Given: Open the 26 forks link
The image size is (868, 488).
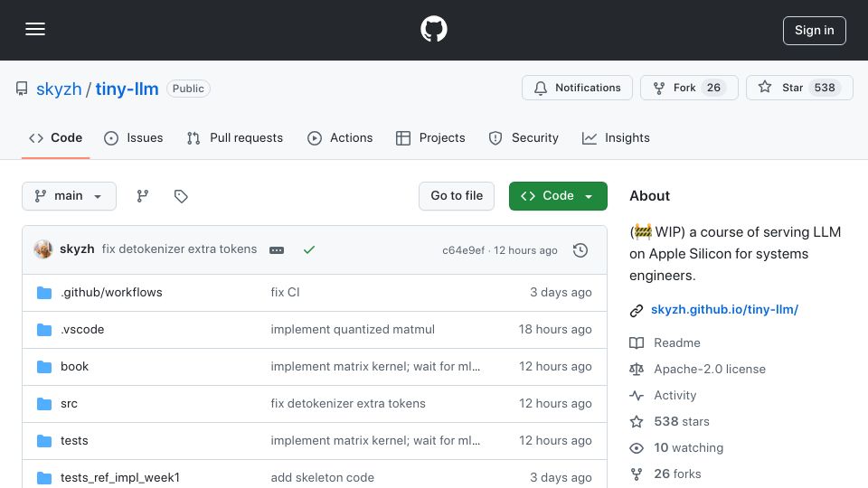Looking at the screenshot, I should (677, 474).
